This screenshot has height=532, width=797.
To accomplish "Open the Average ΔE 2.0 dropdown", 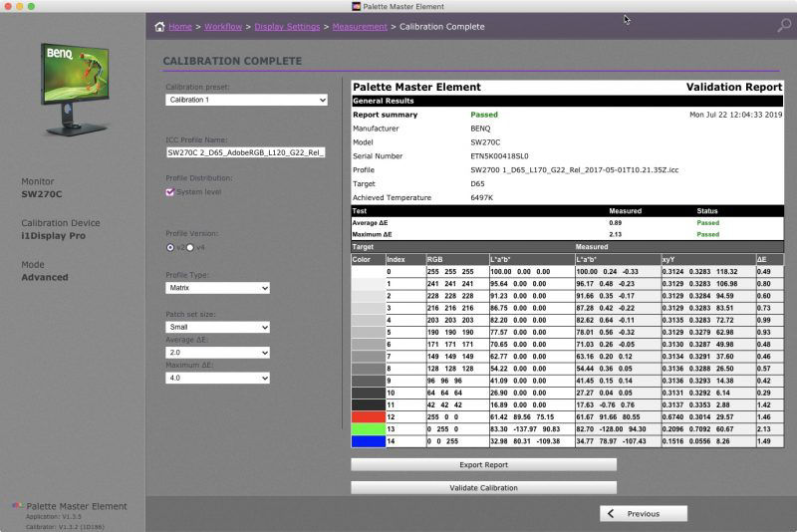I will coord(217,352).
